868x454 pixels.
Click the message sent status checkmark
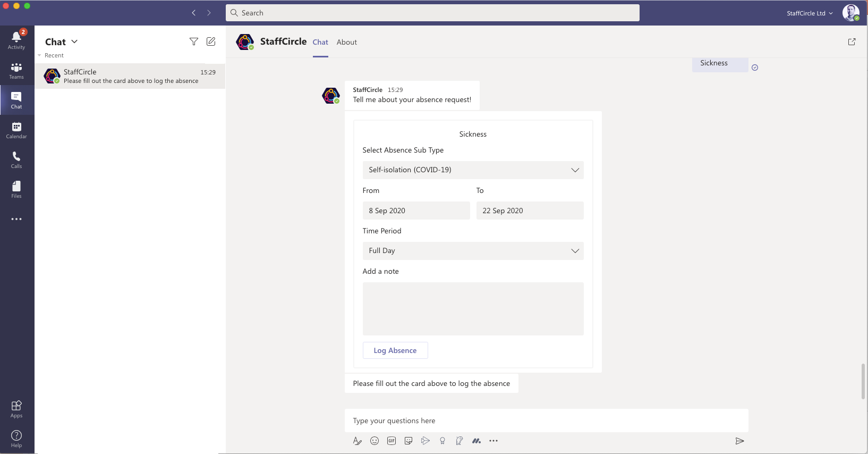pos(755,68)
